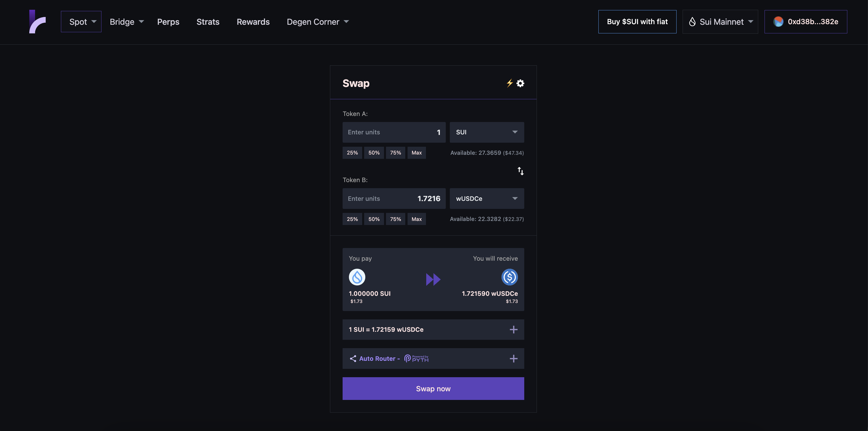Open the SUI token dropdown

(487, 132)
